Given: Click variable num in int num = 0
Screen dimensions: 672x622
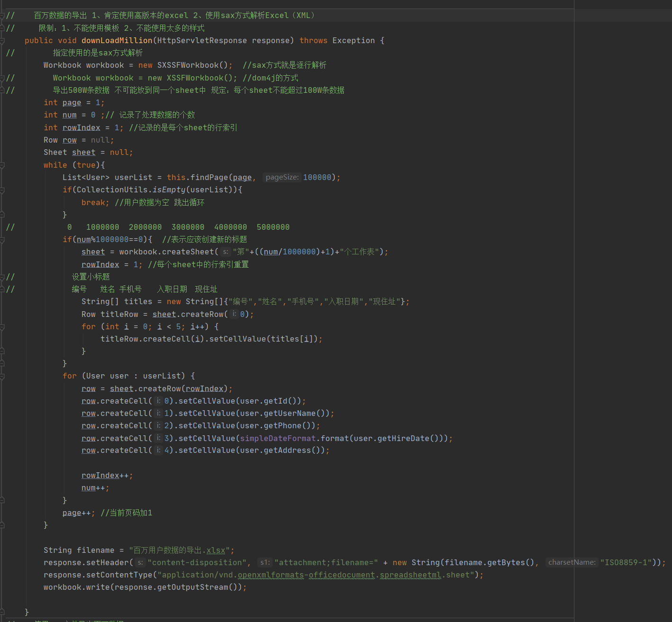Looking at the screenshot, I should [x=70, y=115].
